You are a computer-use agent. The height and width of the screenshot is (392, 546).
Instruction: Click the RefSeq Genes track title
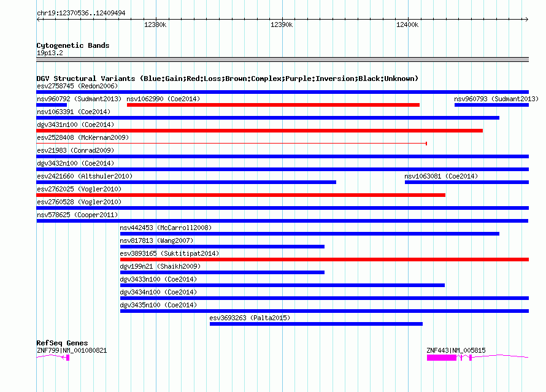pyautogui.click(x=62, y=343)
